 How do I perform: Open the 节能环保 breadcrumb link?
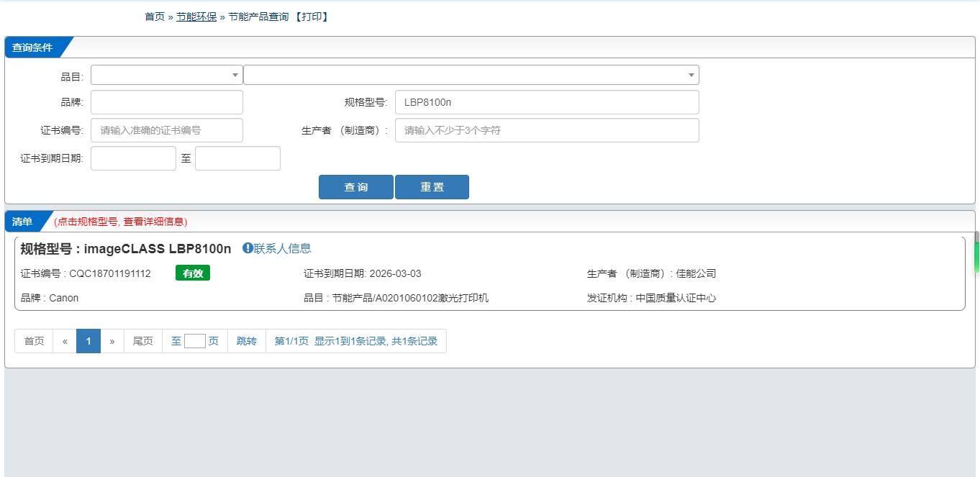coord(196,17)
